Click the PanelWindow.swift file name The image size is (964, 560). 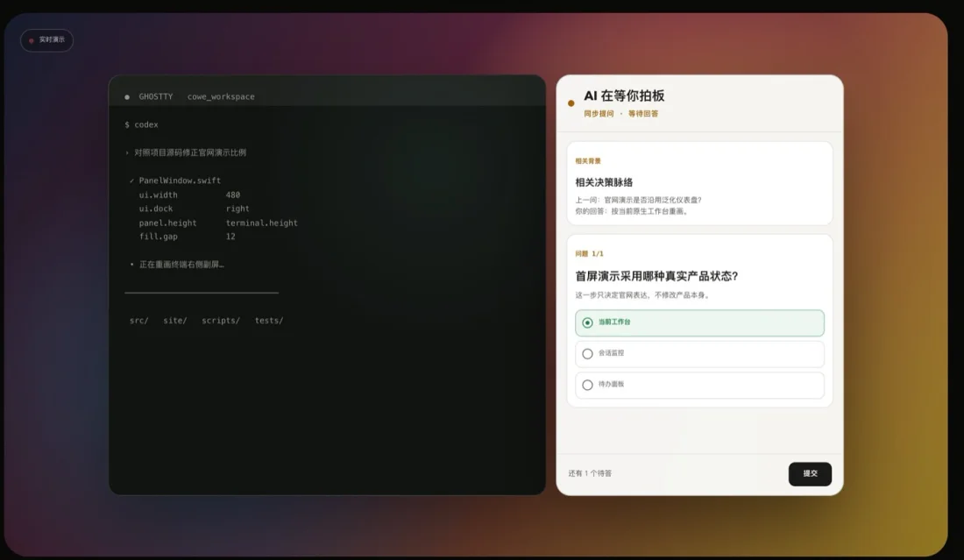tap(180, 181)
